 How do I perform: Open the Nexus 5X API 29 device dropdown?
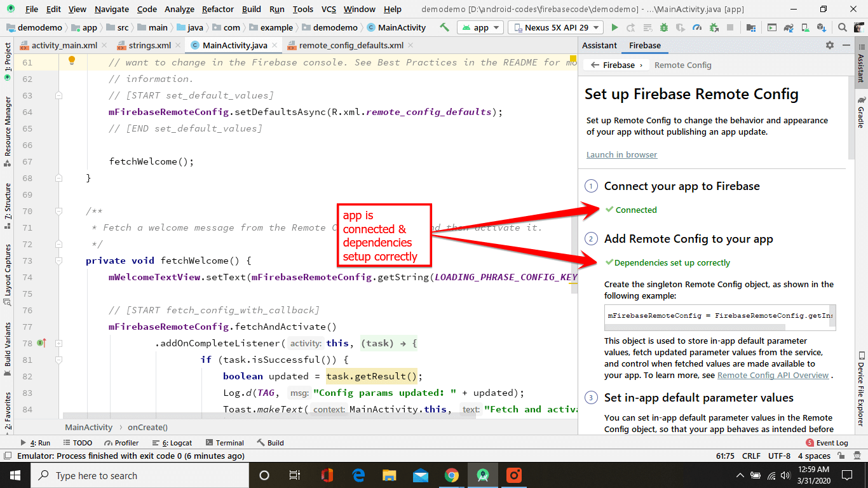click(556, 27)
